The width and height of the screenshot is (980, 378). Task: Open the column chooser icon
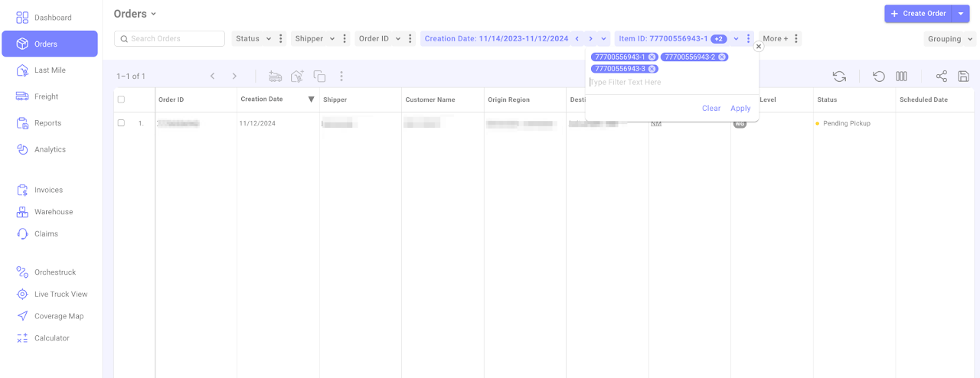click(901, 77)
